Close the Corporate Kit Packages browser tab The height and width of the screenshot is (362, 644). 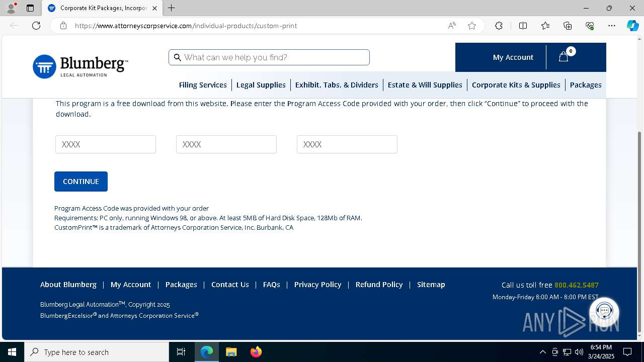point(154,8)
